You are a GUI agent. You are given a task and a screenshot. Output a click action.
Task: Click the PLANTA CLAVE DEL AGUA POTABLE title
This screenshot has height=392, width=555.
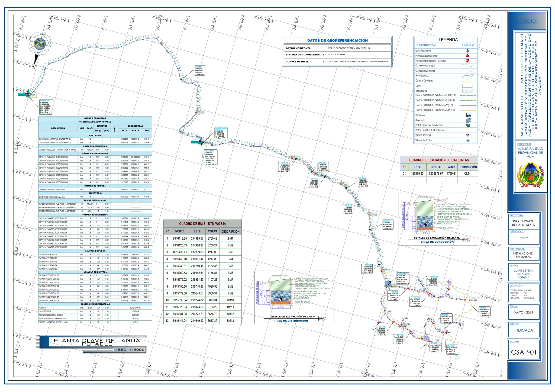(97, 342)
